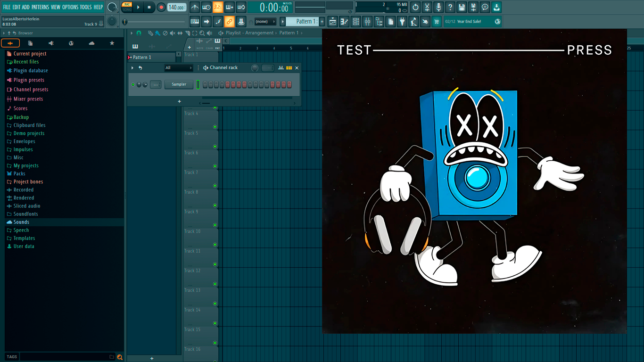Click the Record button in transport
This screenshot has height=362, width=644.
(161, 7)
